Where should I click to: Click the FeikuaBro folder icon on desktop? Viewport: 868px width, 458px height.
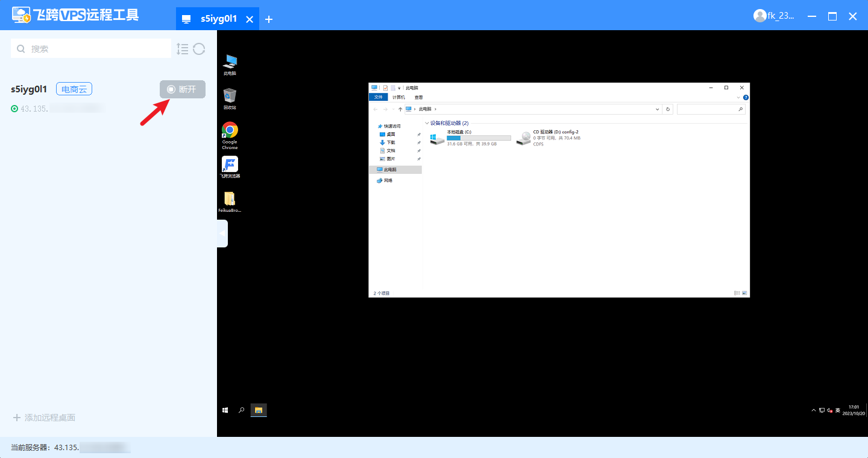[230, 199]
